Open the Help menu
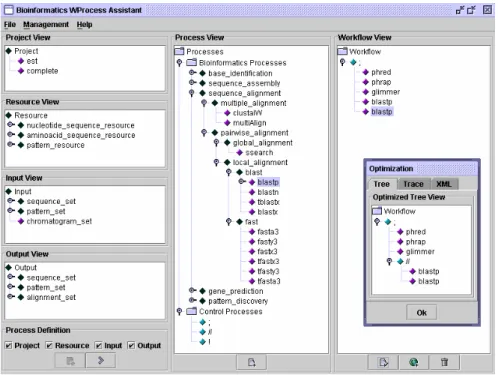The width and height of the screenshot is (498, 375). click(x=84, y=24)
